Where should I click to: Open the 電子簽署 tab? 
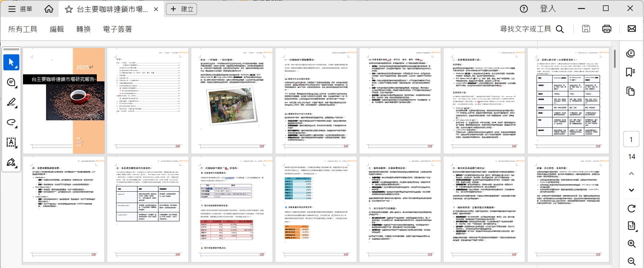click(x=117, y=29)
